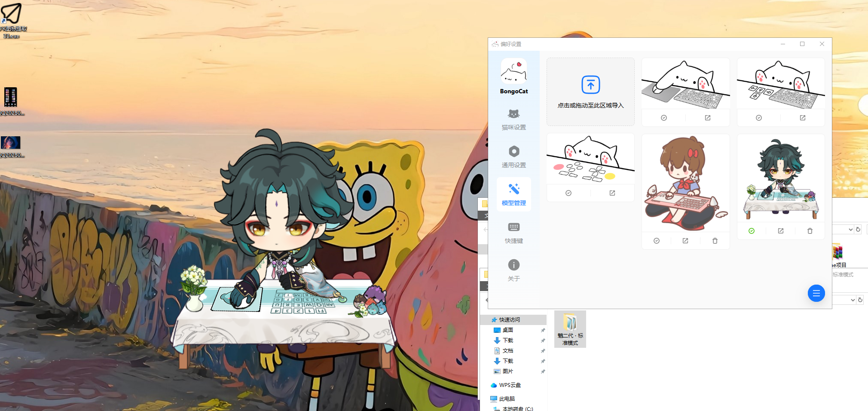Viewport: 868px width, 411px height.
Task: Click the red-bow girl model thumbnail
Action: 685,183
